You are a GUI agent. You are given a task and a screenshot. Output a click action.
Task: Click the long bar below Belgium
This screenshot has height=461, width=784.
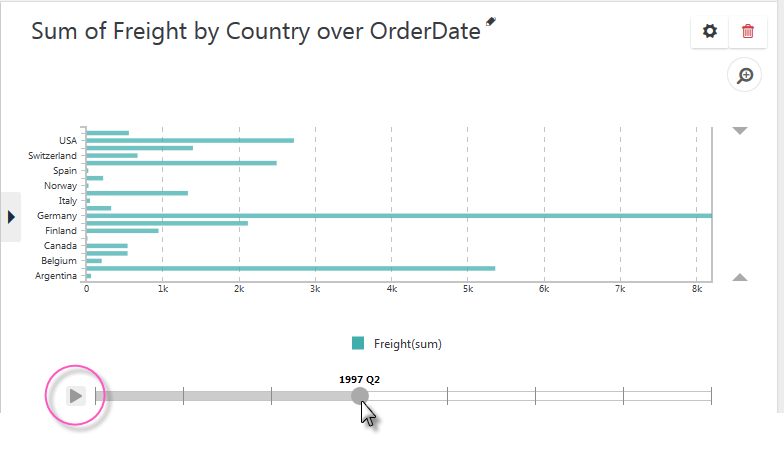point(290,268)
